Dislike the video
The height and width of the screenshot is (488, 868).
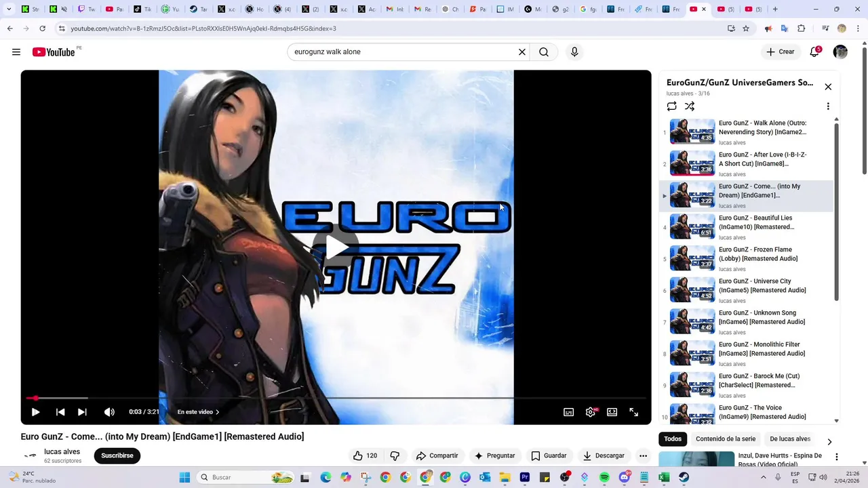tap(395, 455)
